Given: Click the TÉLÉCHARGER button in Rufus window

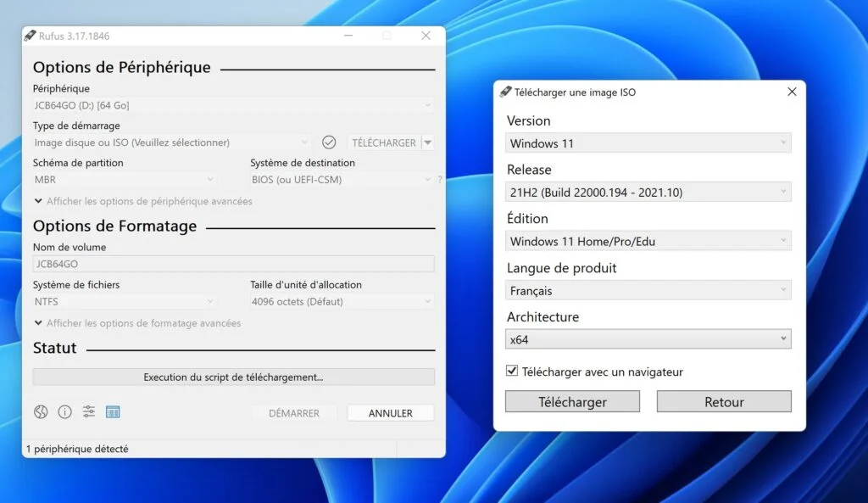Looking at the screenshot, I should (384, 143).
